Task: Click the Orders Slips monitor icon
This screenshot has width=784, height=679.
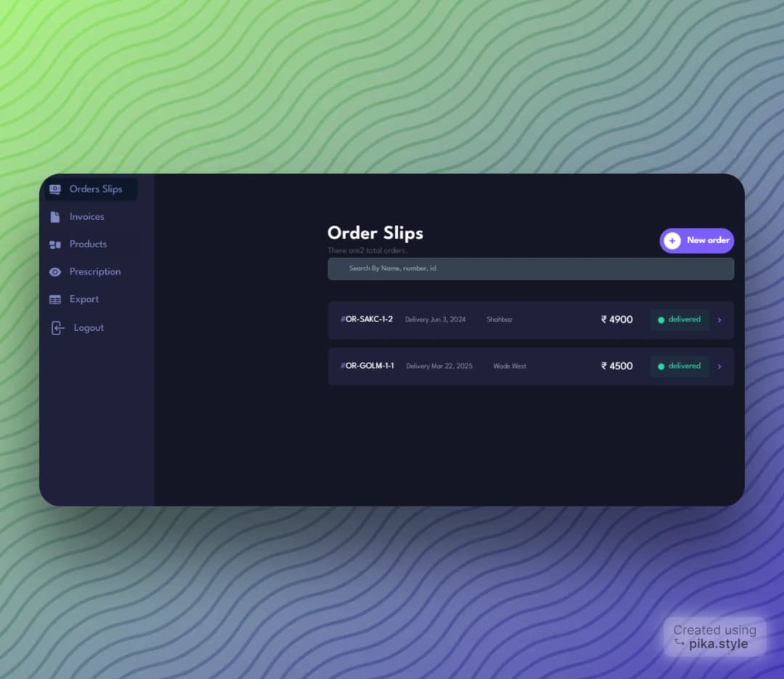Action: 55,189
